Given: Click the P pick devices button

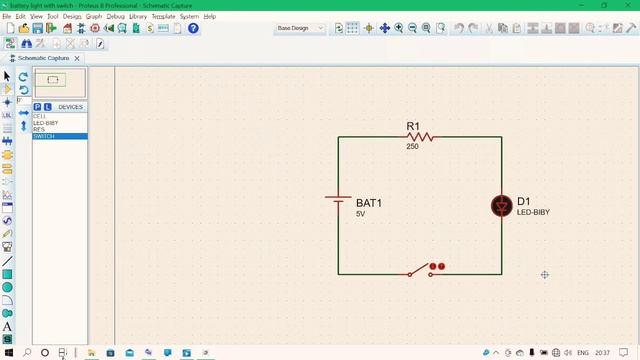Looking at the screenshot, I should click(38, 107).
